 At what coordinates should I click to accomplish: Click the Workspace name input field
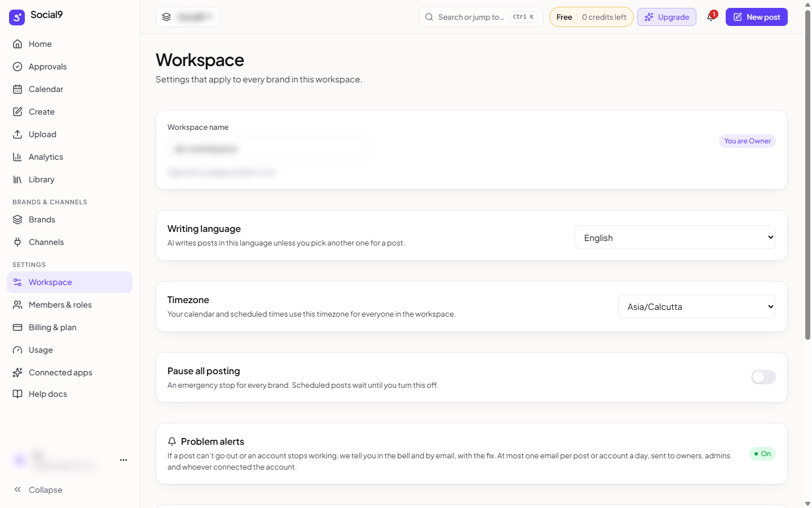click(269, 149)
